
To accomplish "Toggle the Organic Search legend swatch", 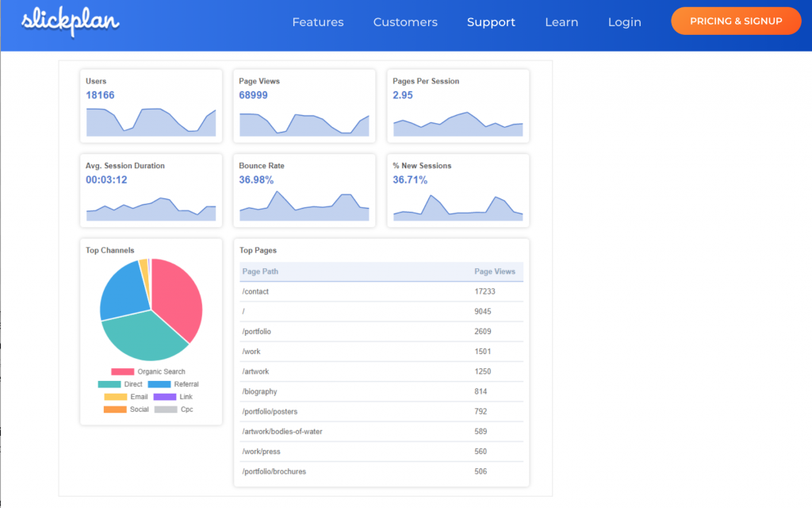I will 122,371.
